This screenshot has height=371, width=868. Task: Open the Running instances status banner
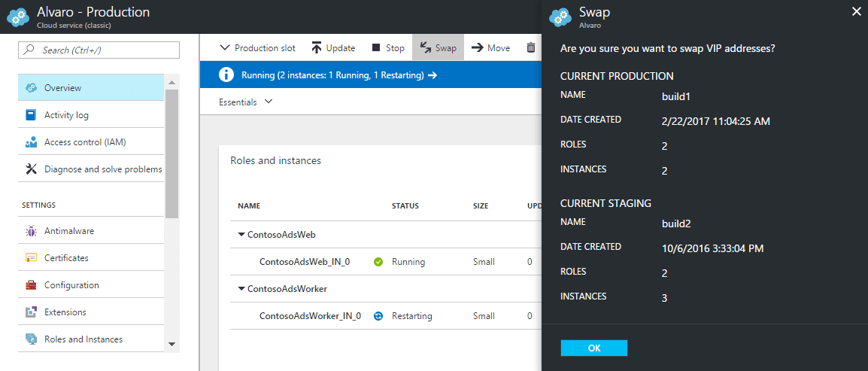tap(370, 75)
